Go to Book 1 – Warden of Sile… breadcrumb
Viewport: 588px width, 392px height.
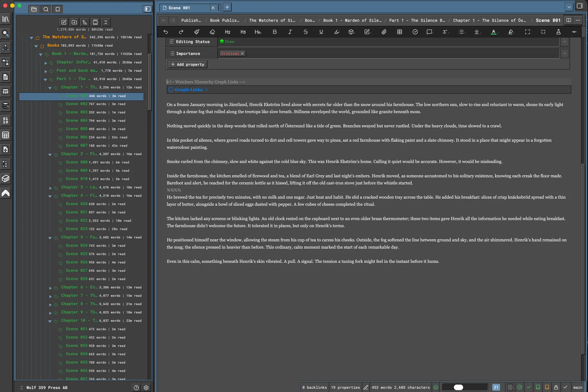tap(352, 20)
